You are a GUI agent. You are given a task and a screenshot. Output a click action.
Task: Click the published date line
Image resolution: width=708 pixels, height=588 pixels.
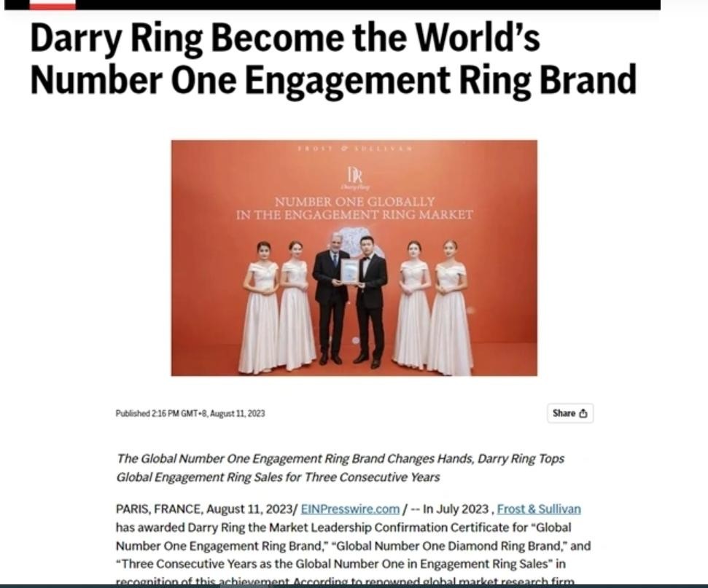190,413
